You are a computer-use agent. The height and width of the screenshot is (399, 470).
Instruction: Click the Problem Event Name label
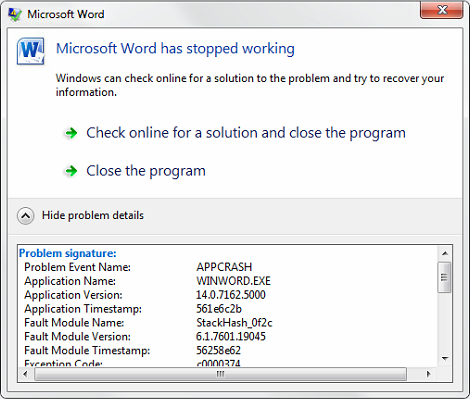click(x=77, y=267)
